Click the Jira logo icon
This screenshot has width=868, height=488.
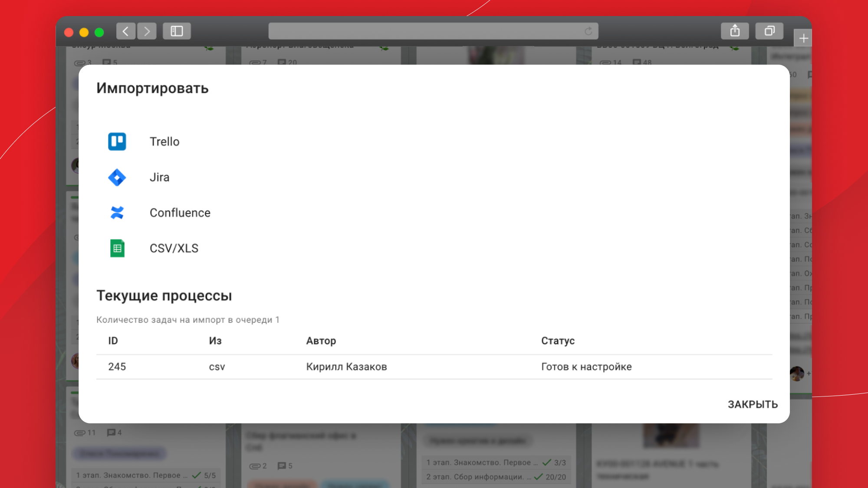point(117,177)
